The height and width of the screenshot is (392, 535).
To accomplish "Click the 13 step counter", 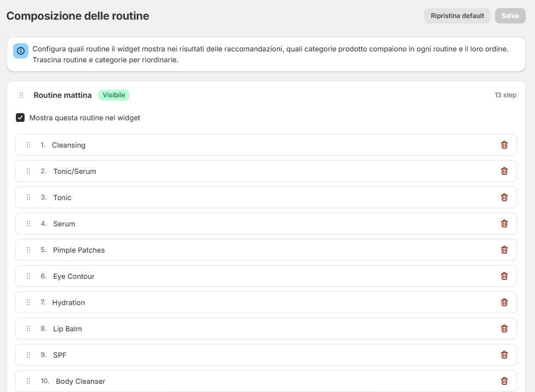I will 505,95.
